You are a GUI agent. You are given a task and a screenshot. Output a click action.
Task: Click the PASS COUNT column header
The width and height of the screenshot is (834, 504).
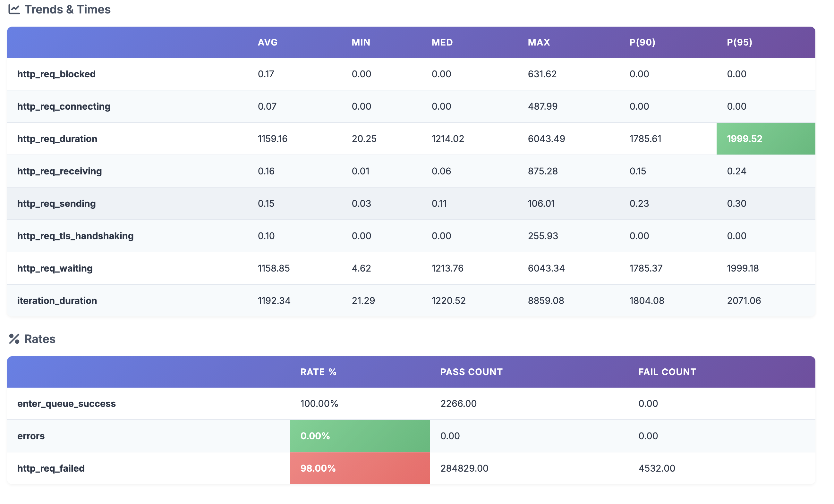[472, 372]
